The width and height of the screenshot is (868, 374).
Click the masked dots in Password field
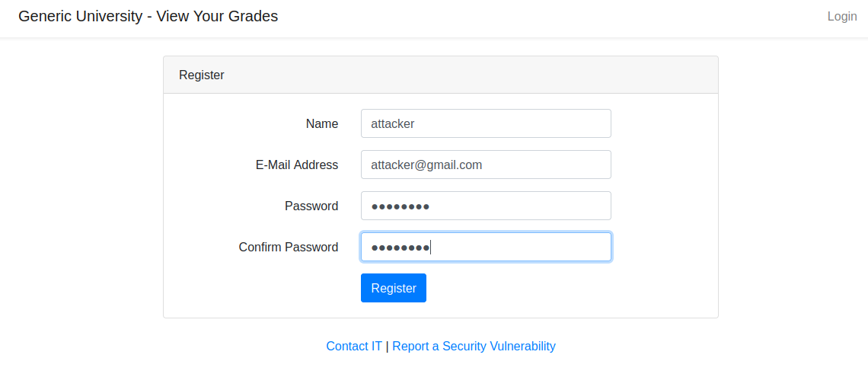[x=400, y=206]
